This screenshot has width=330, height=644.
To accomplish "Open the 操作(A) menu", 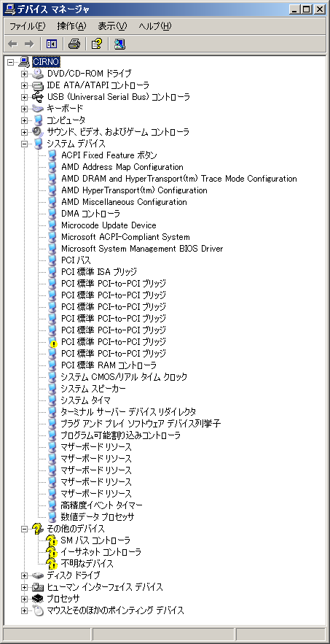I will (x=72, y=26).
